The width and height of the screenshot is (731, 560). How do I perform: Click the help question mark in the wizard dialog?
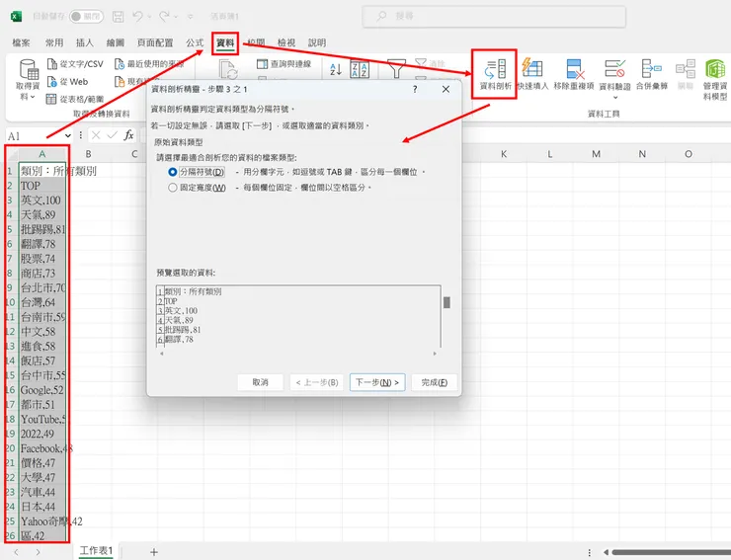point(415,89)
